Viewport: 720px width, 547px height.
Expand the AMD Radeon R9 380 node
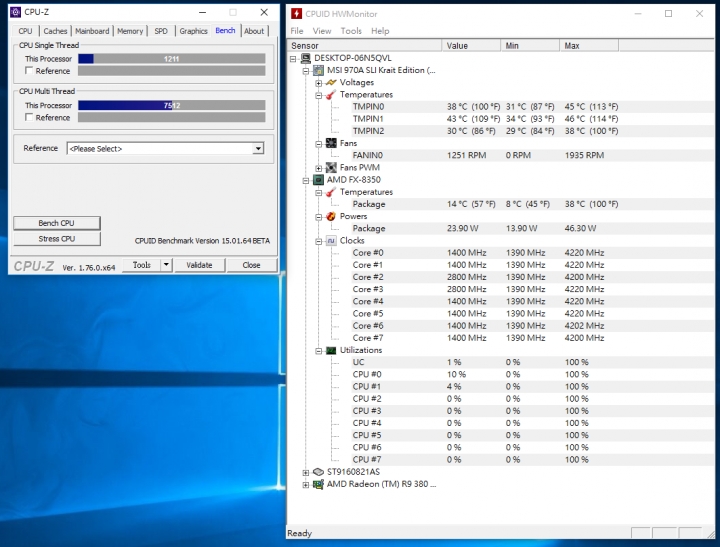tap(306, 485)
